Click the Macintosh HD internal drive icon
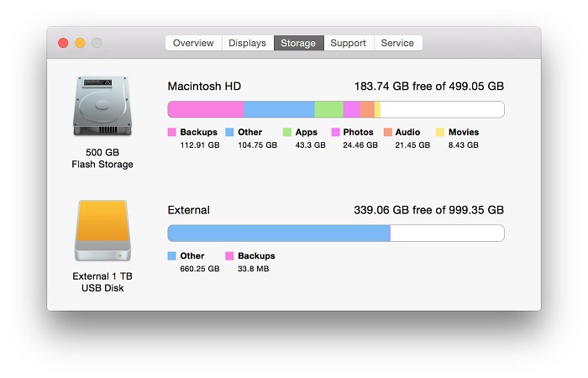Image resolution: width=588 pixels, height=378 pixels. click(x=102, y=106)
